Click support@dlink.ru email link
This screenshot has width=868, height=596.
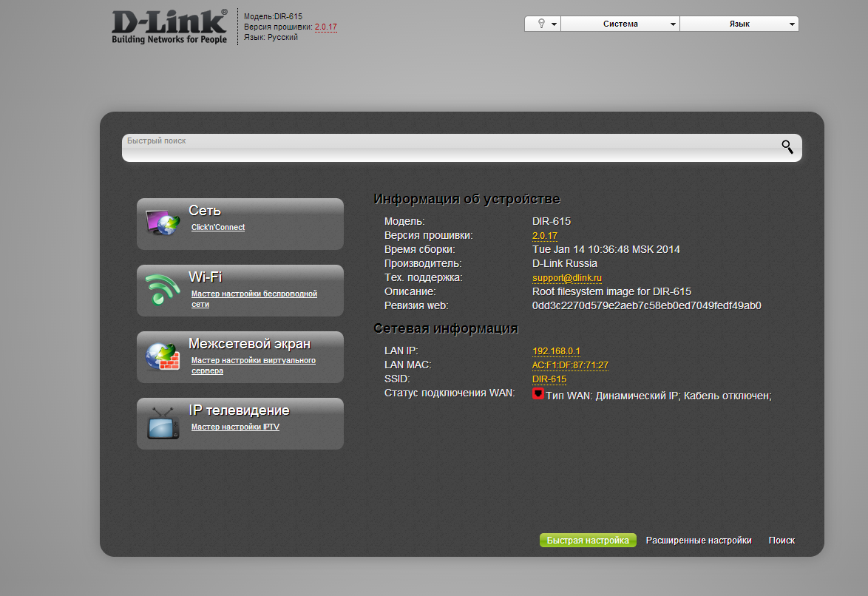[x=567, y=277]
